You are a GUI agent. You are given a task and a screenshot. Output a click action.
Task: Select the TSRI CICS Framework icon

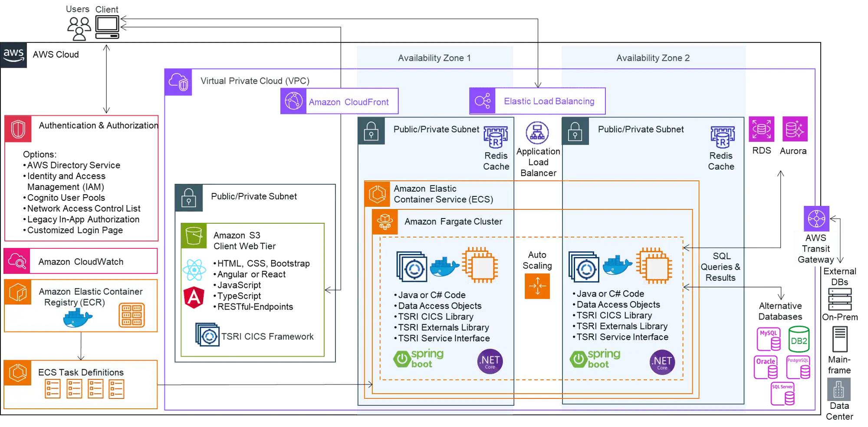click(x=207, y=335)
